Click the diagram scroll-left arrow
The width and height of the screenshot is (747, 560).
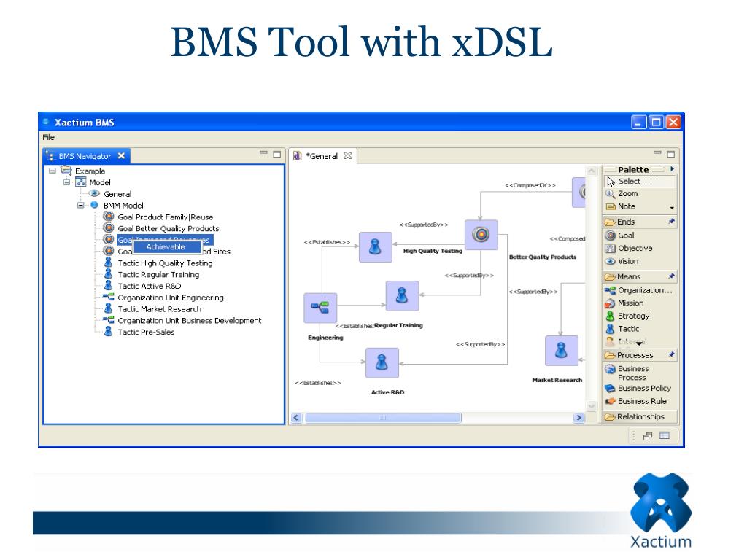pos(296,418)
